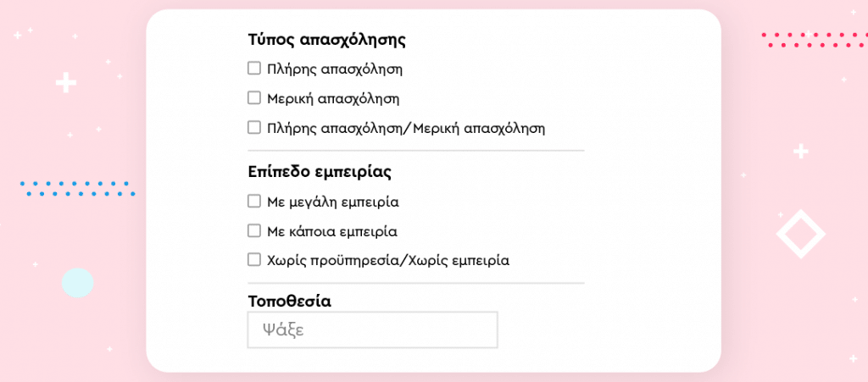Click the Πλήρης απασχόληση label text
This screenshot has width=868, height=382.
coord(334,69)
